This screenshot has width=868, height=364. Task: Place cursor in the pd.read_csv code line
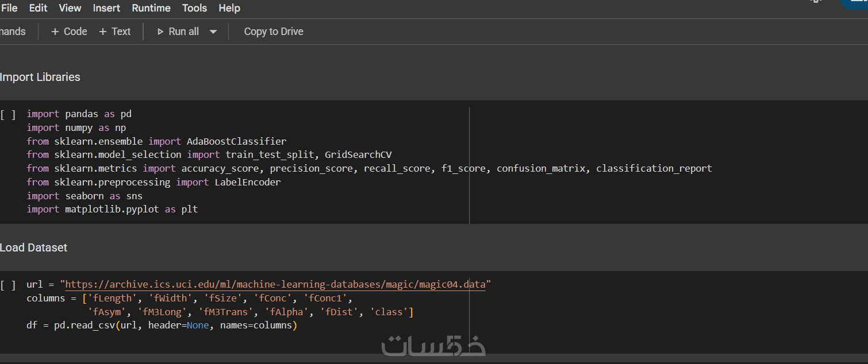(162, 326)
